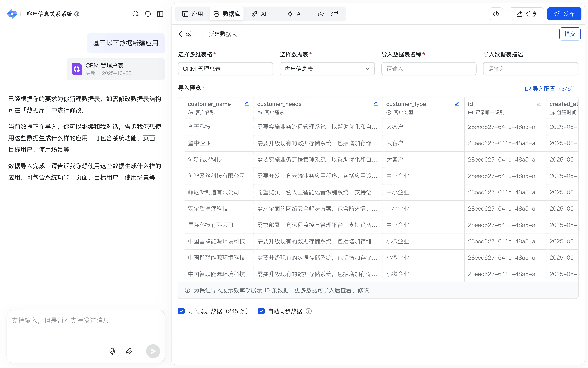
Task: Edit the customer_type column with pencil icon
Action: pyautogui.click(x=457, y=104)
